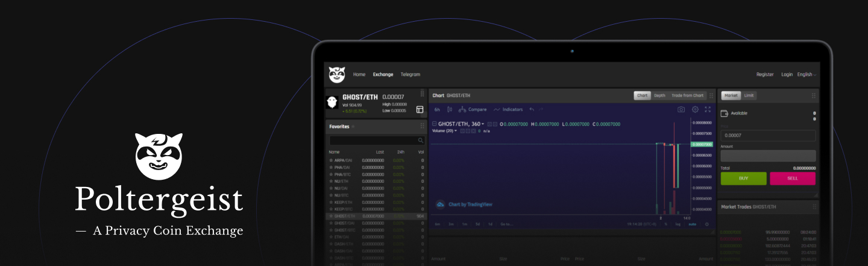Click the search magnifier icon
The width and height of the screenshot is (868, 266).
[x=421, y=141]
